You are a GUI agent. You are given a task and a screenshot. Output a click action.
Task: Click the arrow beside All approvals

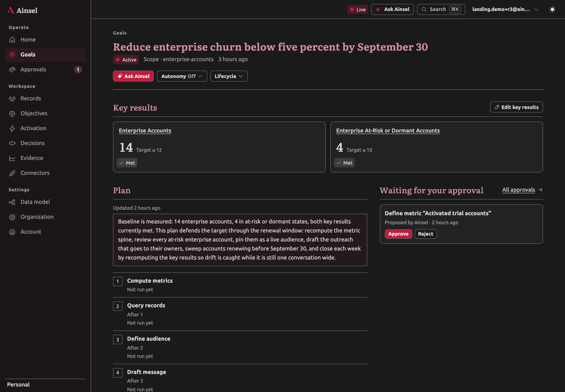point(540,190)
